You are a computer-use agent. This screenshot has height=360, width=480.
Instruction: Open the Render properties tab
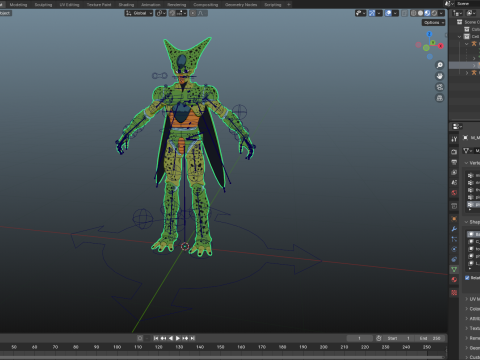point(454,152)
